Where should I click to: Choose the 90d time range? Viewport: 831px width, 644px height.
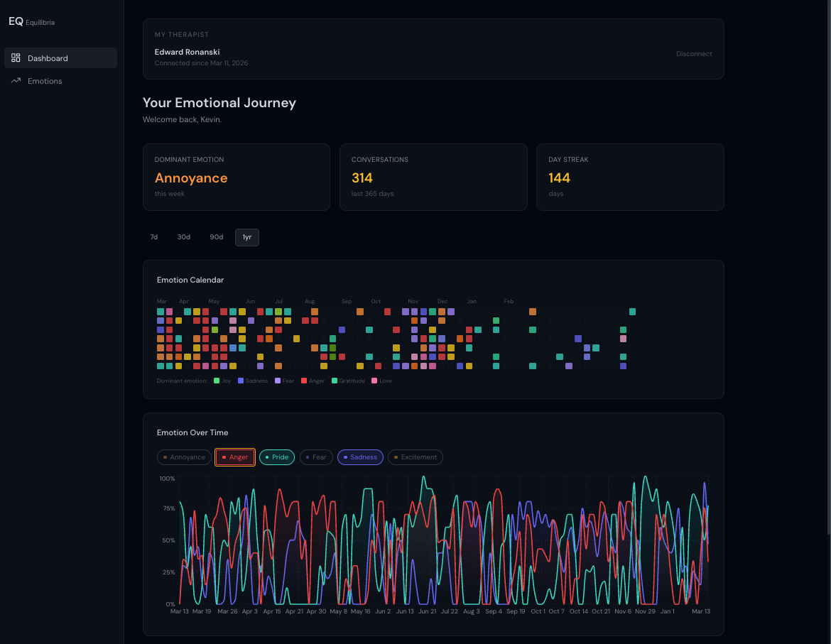click(x=216, y=237)
